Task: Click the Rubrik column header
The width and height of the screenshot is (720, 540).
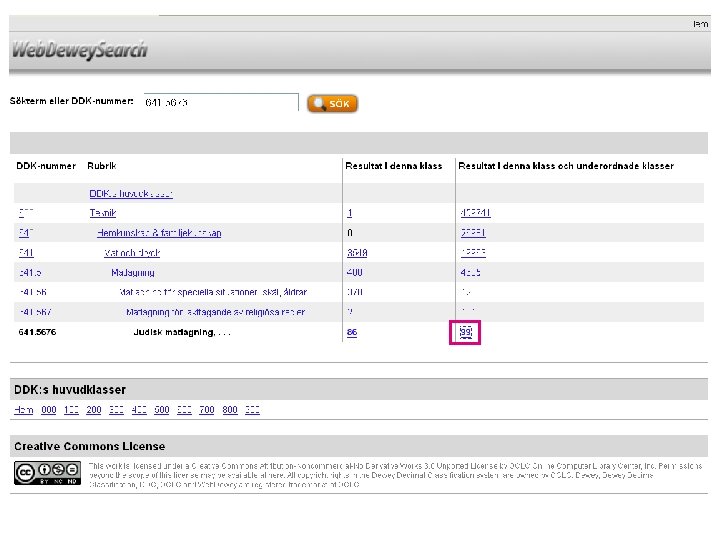Action: click(x=101, y=166)
